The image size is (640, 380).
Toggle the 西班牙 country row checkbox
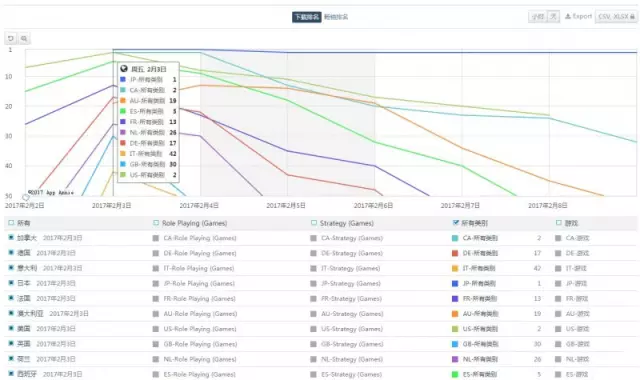point(11,373)
